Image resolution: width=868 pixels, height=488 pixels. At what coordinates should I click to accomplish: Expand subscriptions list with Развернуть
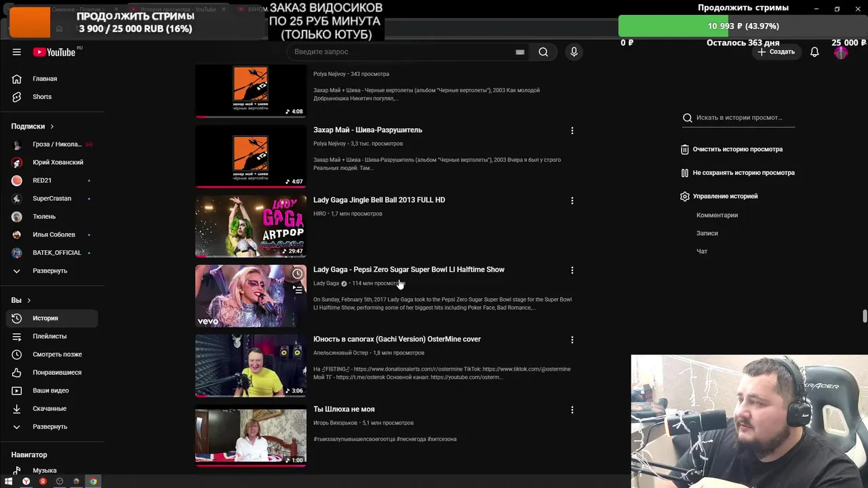52,271
